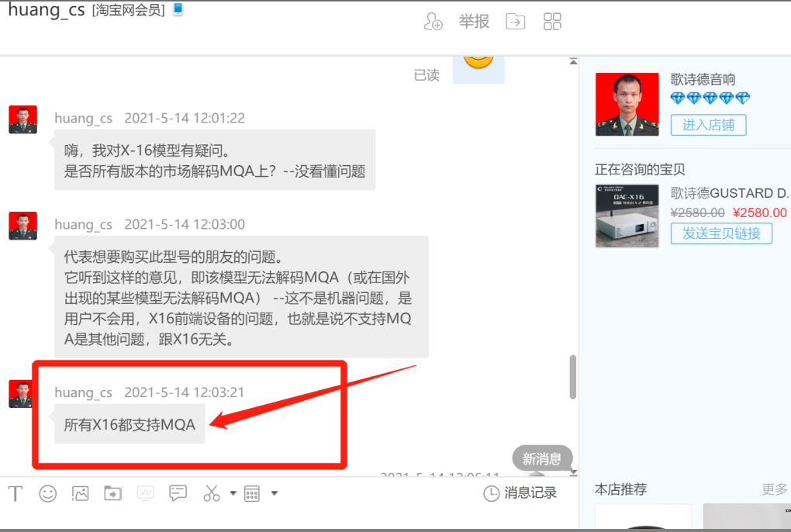
Task: Click the 进入店铺 button
Action: click(708, 125)
